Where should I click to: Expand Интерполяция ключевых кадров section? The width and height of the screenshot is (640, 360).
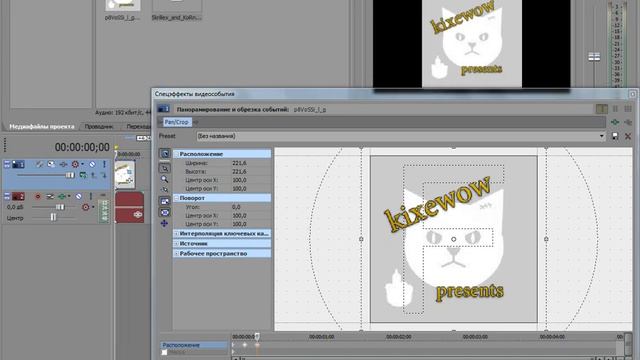176,233
